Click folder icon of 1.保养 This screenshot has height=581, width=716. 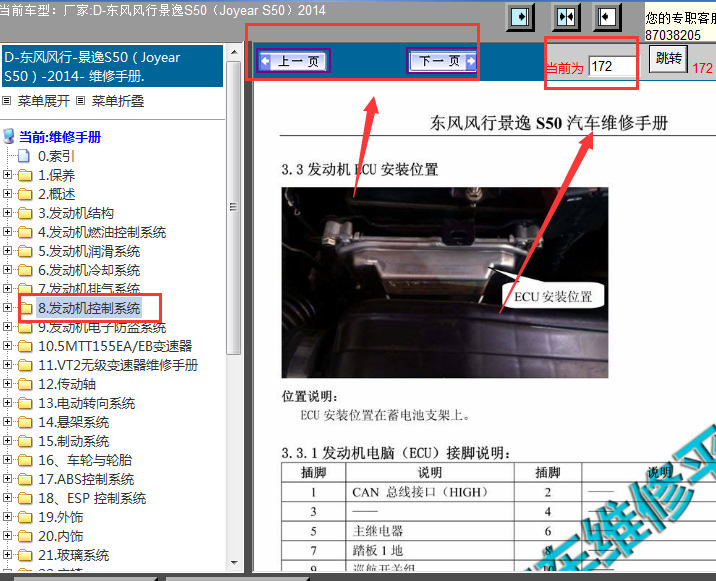(x=25, y=175)
